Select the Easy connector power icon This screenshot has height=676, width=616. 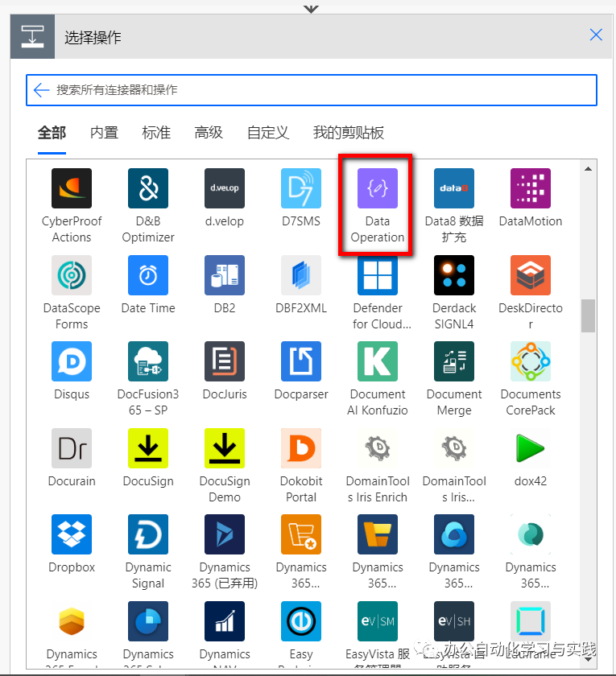click(301, 621)
